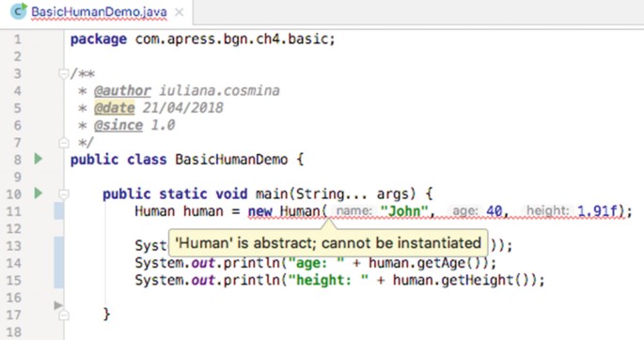Click the "age: " string on line 14

[316, 263]
